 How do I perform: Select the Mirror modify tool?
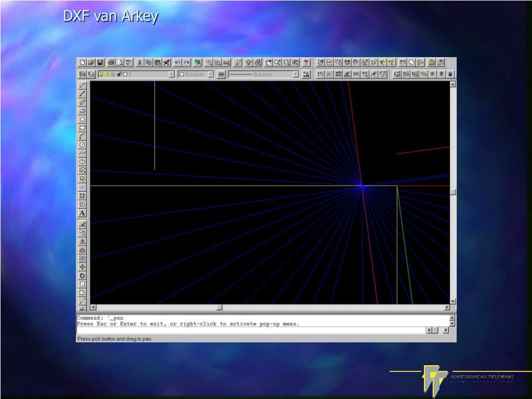[x=82, y=242]
